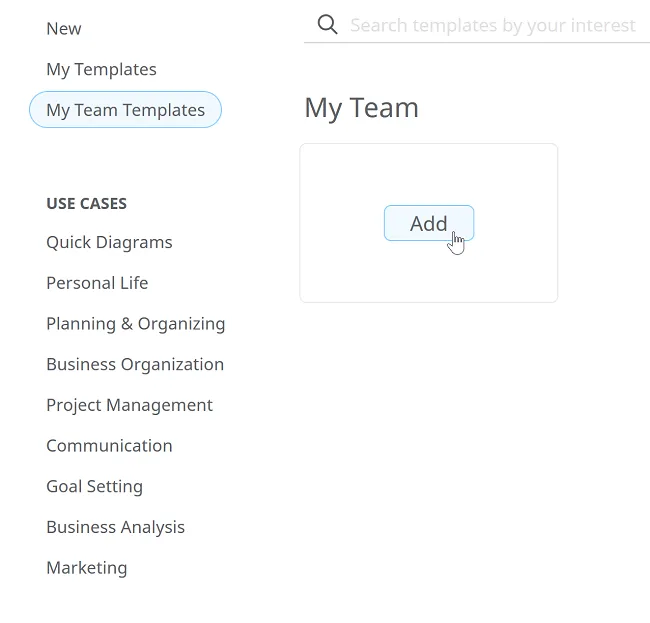Select the My Team Templates item
The image size is (650, 623).
click(125, 110)
